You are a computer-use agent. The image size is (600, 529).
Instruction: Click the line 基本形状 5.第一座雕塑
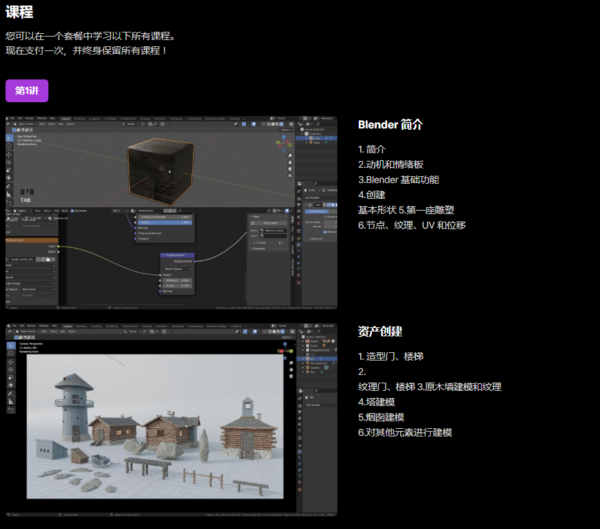(406, 210)
